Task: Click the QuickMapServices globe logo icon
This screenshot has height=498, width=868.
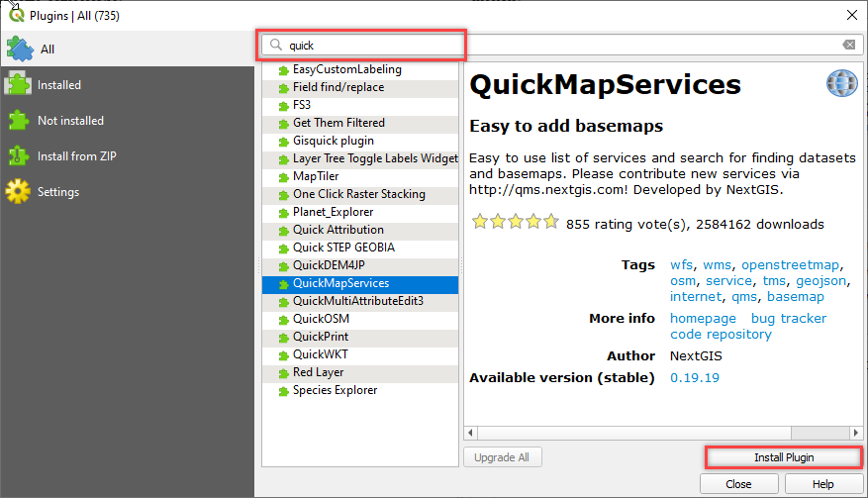Action: [841, 84]
